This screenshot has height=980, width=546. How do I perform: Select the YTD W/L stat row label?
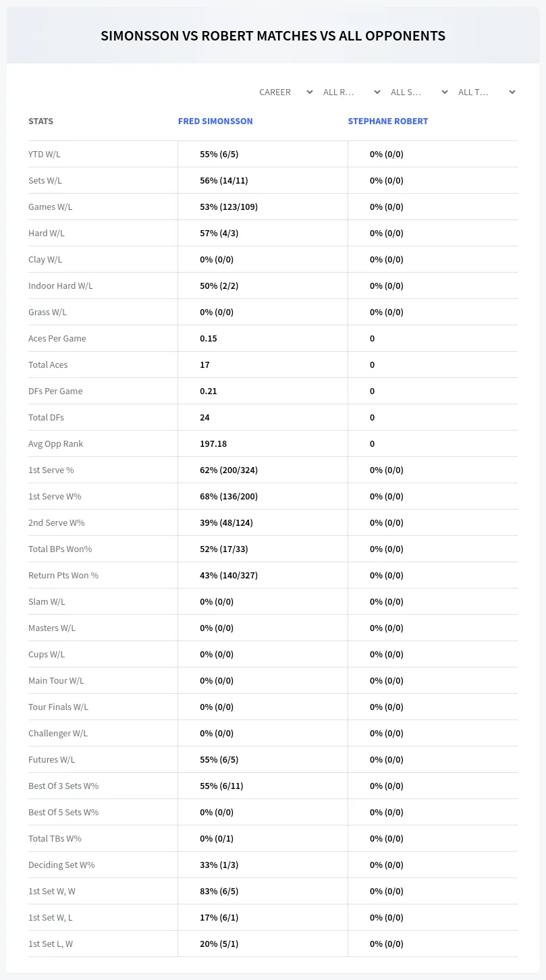[x=45, y=154]
